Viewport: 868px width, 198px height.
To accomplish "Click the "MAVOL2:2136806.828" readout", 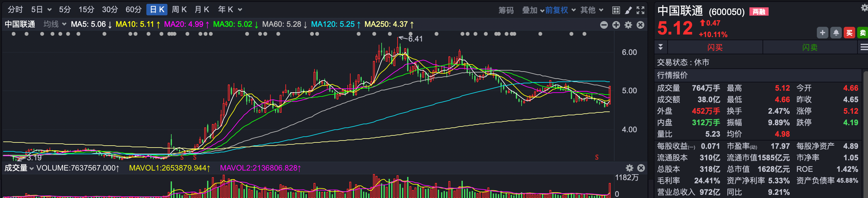I will tap(259, 168).
